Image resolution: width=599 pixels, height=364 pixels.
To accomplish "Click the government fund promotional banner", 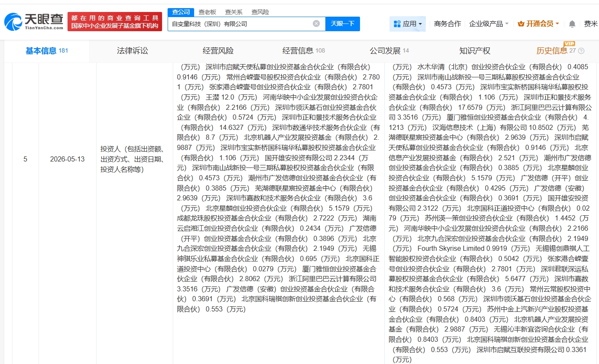I will tap(115, 22).
